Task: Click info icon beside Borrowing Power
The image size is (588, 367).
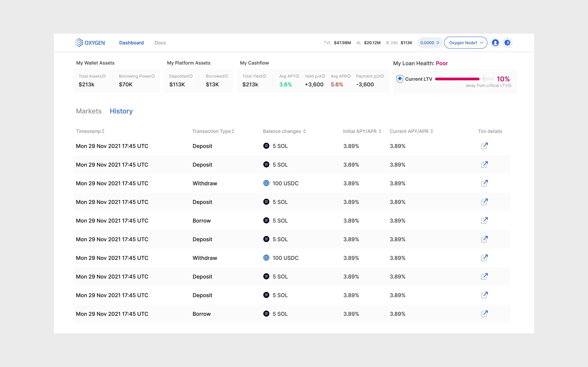Action: point(153,76)
